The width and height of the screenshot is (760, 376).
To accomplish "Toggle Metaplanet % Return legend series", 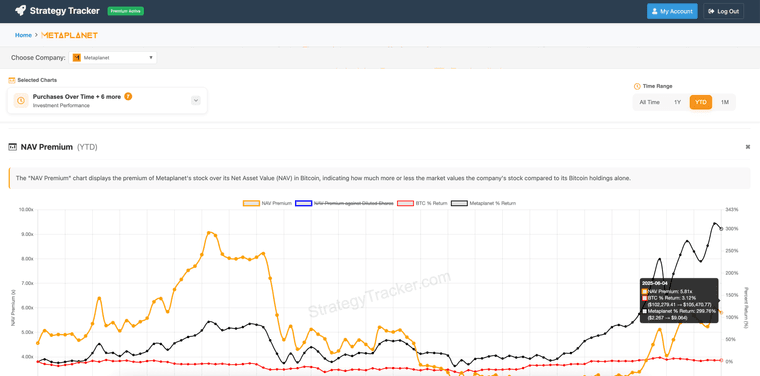I will pyautogui.click(x=483, y=204).
